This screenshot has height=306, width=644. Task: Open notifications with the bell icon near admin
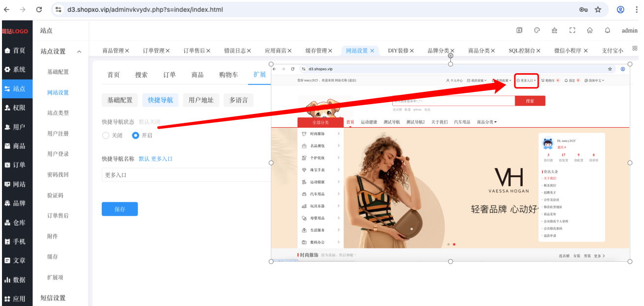tap(608, 30)
